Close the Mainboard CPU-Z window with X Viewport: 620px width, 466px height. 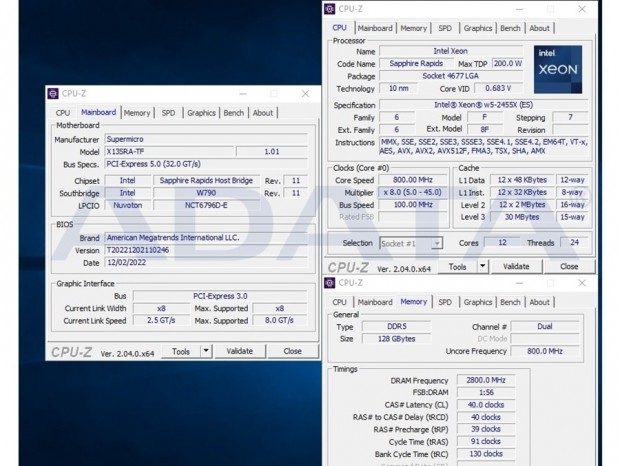pos(305,94)
